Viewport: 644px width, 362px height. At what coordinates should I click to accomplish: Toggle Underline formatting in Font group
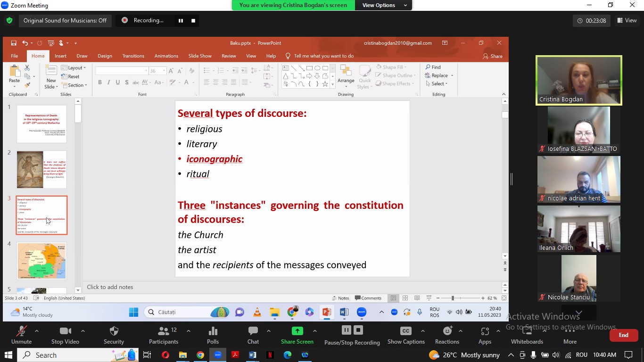click(x=118, y=82)
